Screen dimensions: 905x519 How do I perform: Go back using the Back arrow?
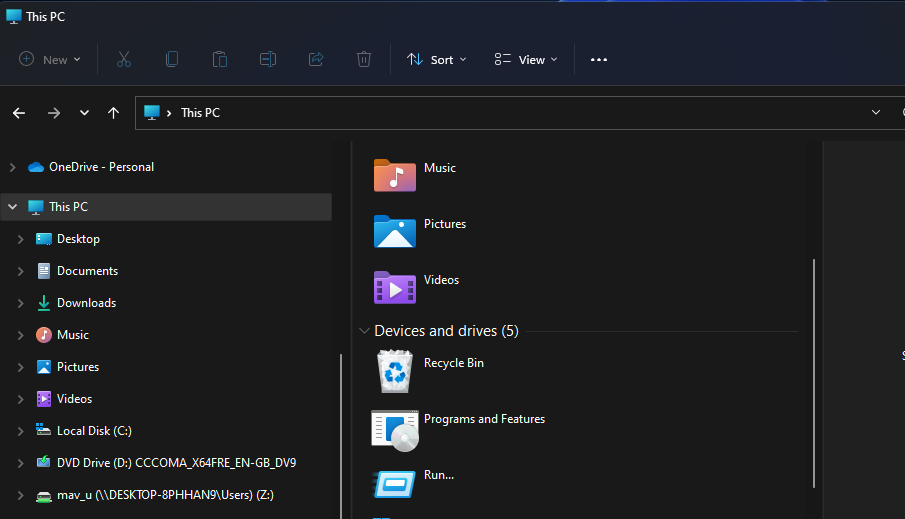coord(19,113)
